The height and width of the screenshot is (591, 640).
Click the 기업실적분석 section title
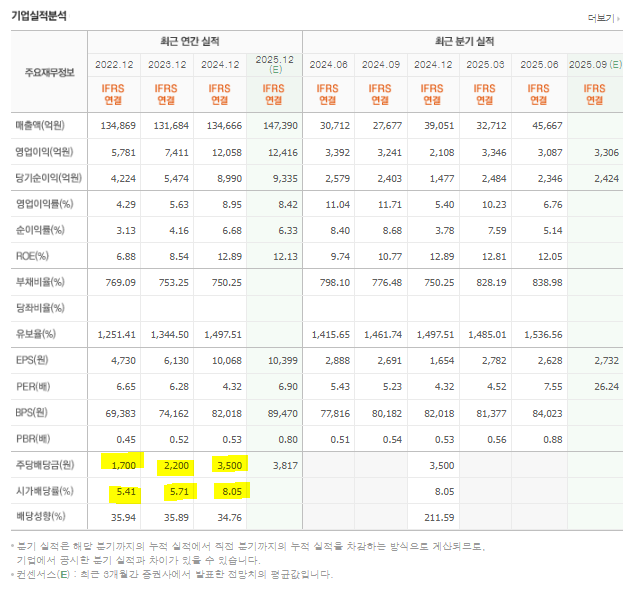pyautogui.click(x=39, y=16)
